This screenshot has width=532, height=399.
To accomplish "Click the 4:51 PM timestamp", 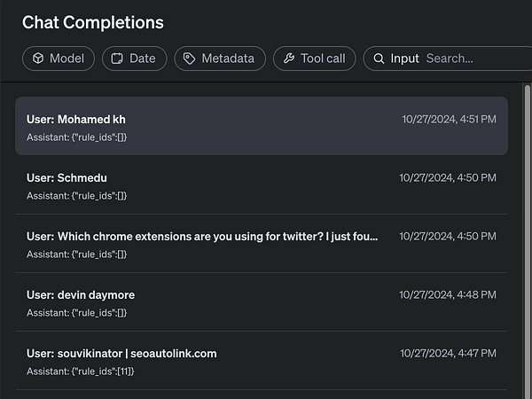I will pyautogui.click(x=449, y=119).
